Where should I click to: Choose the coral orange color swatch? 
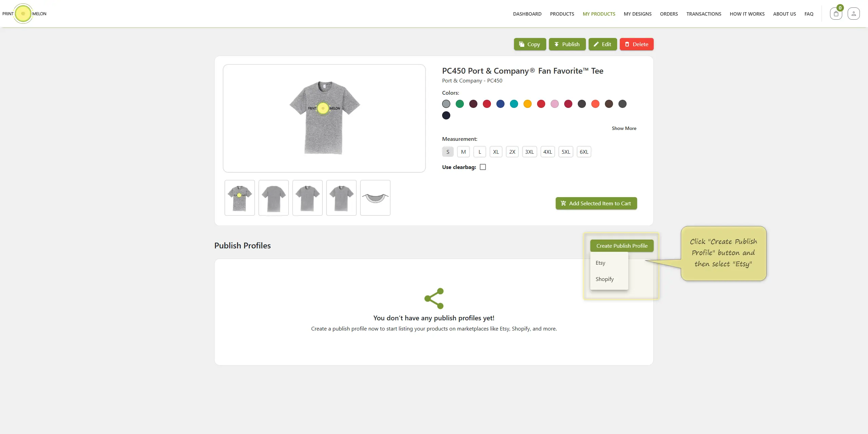[x=595, y=104]
